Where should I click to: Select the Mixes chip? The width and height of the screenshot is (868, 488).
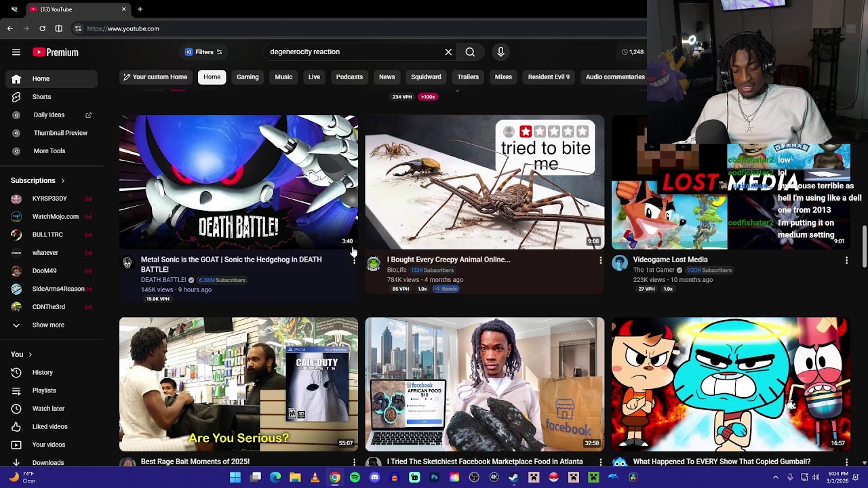click(x=503, y=77)
